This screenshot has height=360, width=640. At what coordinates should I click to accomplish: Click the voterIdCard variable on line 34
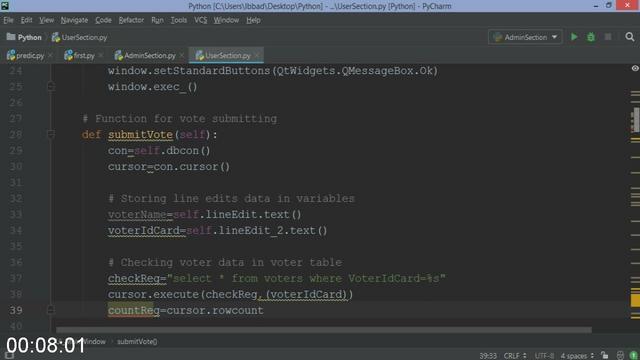coord(144,230)
